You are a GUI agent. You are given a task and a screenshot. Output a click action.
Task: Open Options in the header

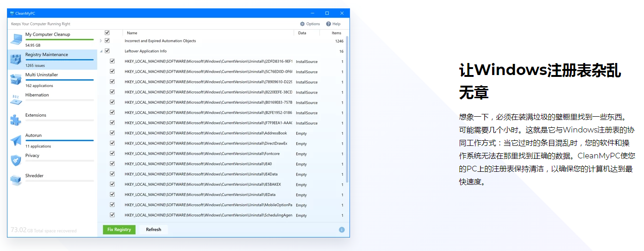tap(310, 24)
